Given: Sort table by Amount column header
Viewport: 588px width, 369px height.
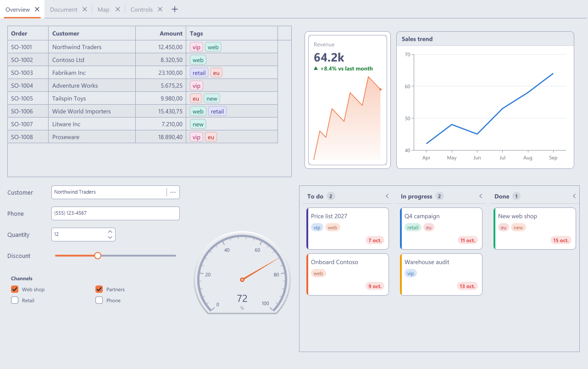Looking at the screenshot, I should [161, 33].
